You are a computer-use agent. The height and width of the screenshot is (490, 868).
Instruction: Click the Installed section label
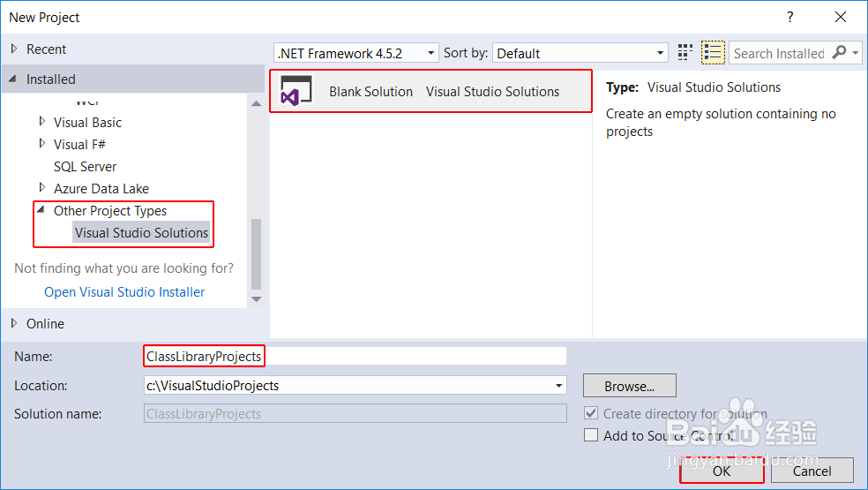pos(51,79)
